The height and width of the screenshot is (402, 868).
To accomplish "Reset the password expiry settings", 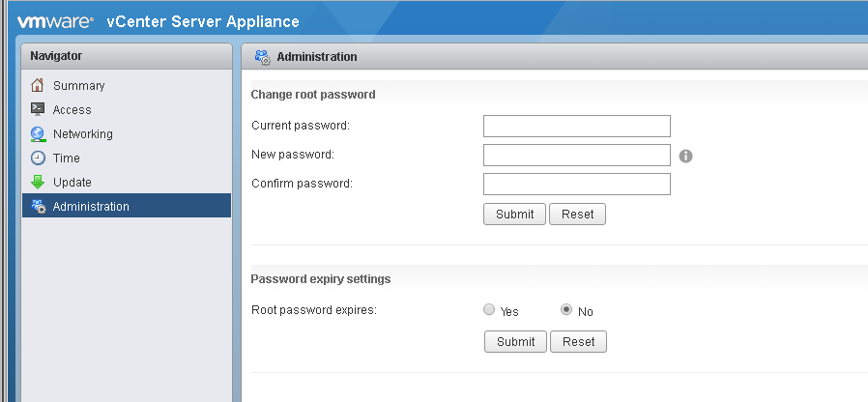I will coord(578,342).
